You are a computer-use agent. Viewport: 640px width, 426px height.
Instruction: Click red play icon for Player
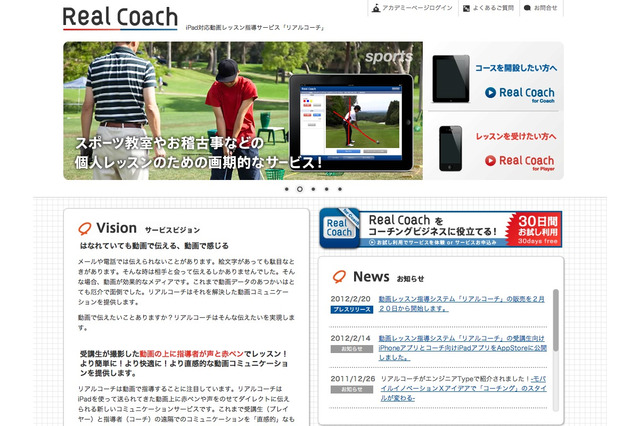(x=491, y=160)
